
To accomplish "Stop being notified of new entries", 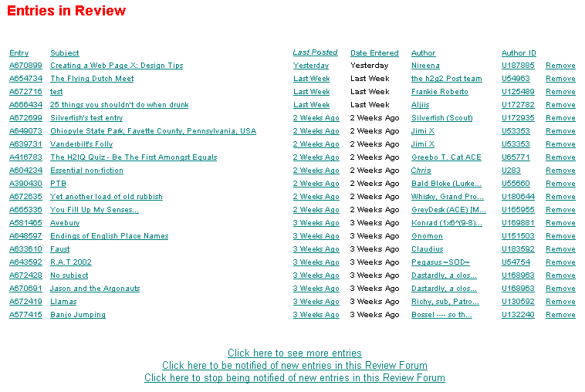I will [x=295, y=377].
